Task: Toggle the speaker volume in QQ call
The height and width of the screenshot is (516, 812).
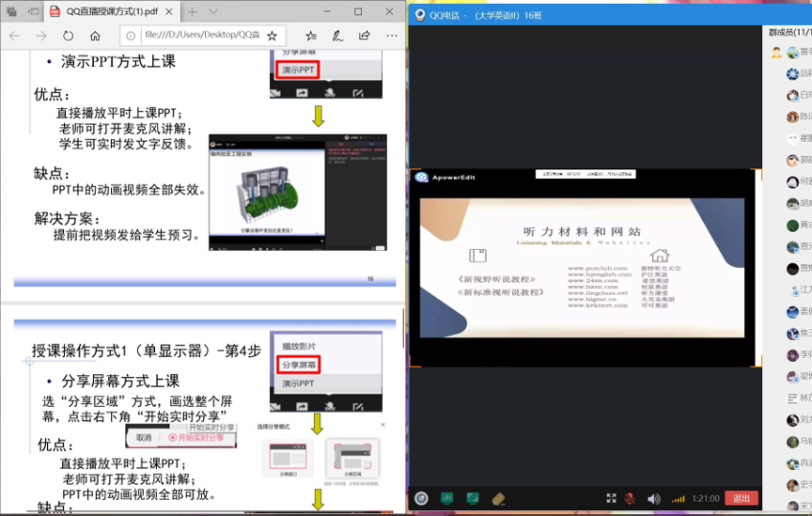Action: click(x=653, y=498)
